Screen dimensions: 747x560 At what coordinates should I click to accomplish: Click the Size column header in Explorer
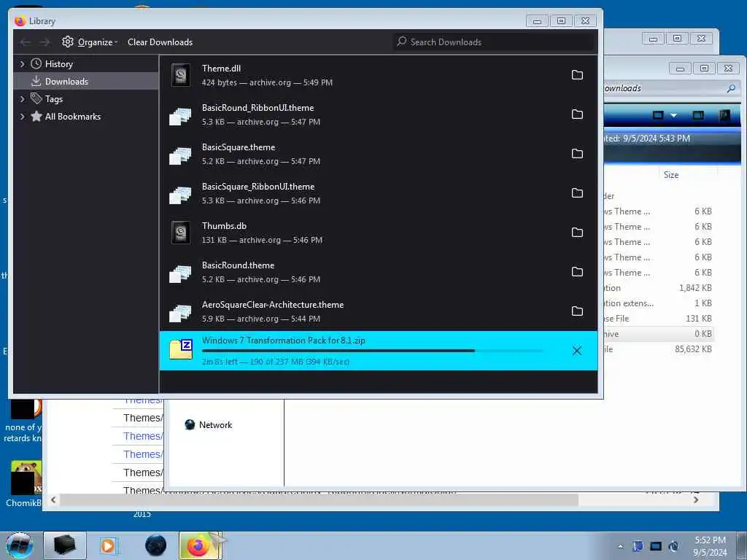pos(671,175)
